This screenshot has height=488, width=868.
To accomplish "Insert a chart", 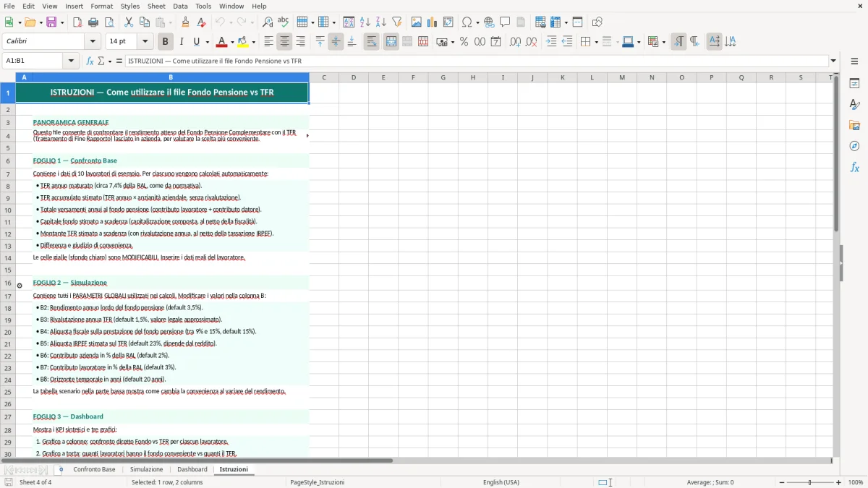I will click(x=433, y=22).
